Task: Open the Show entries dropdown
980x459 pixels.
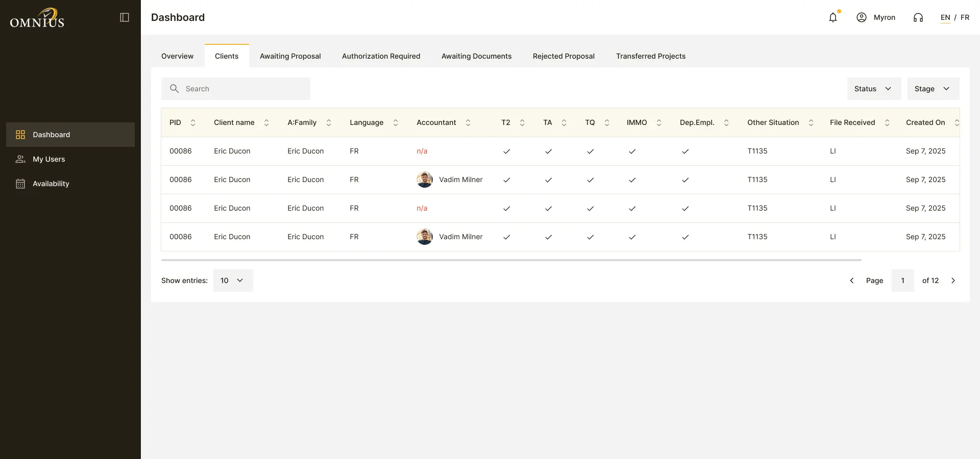Action: (x=233, y=280)
